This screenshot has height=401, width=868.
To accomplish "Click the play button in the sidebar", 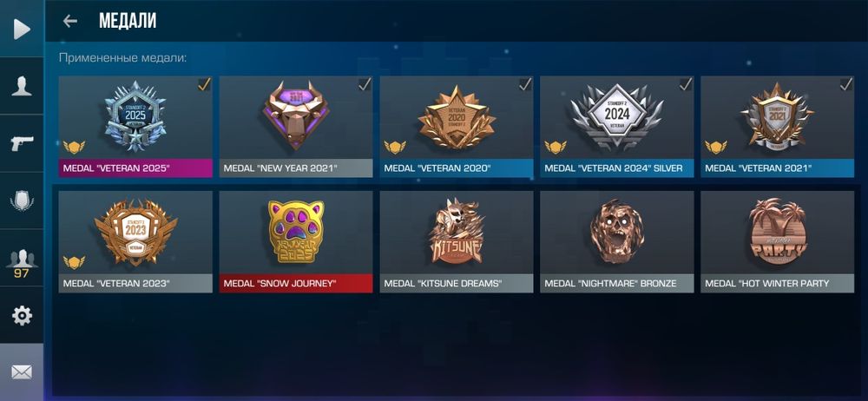I will pyautogui.click(x=22, y=29).
